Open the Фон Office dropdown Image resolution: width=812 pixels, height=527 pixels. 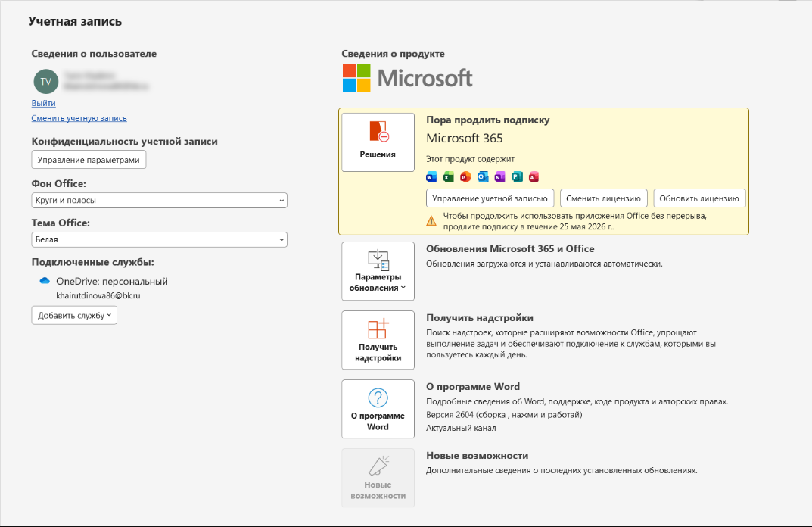click(x=160, y=201)
